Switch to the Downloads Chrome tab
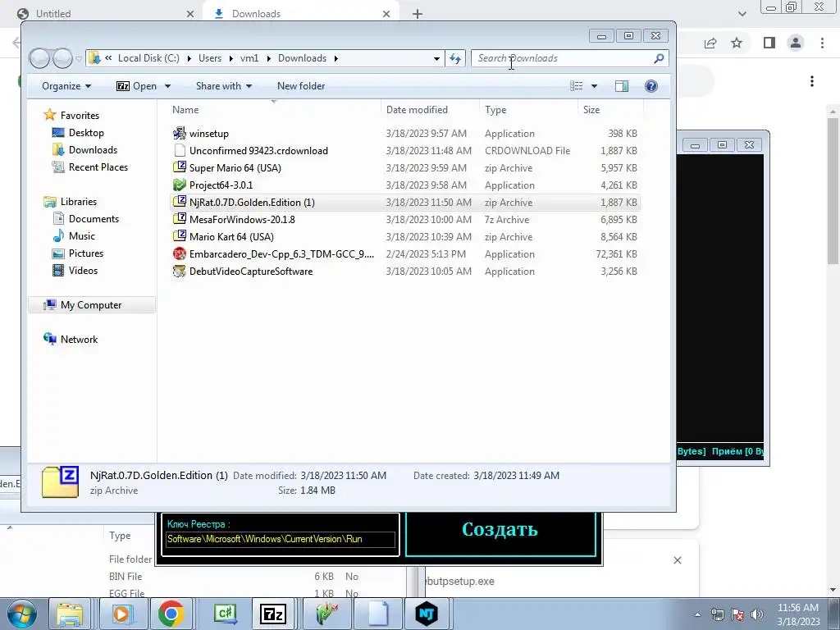 coord(301,14)
